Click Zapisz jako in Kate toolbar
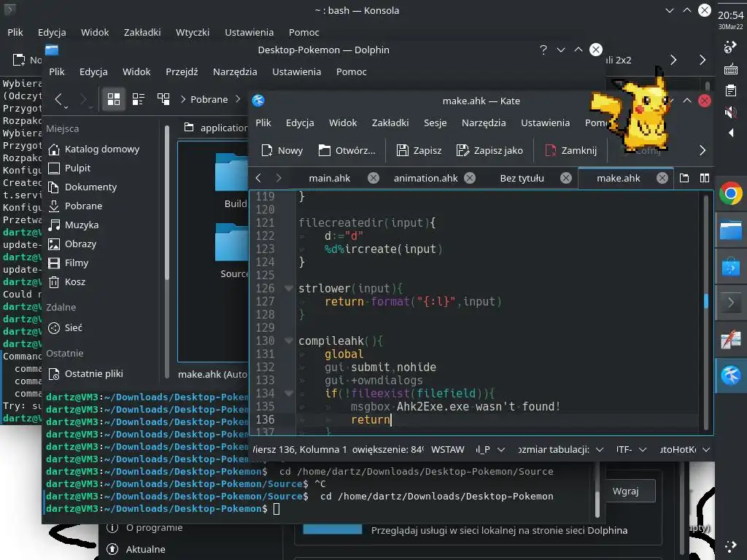 [x=489, y=150]
